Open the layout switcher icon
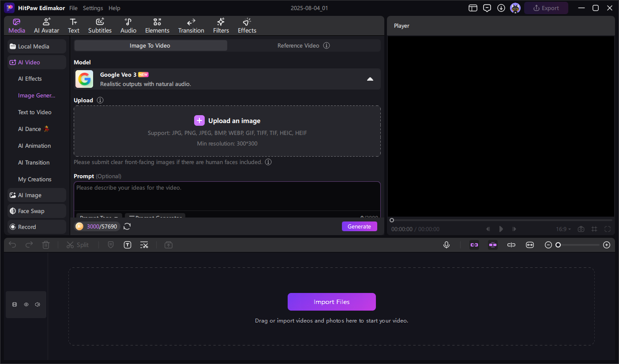 point(473,8)
